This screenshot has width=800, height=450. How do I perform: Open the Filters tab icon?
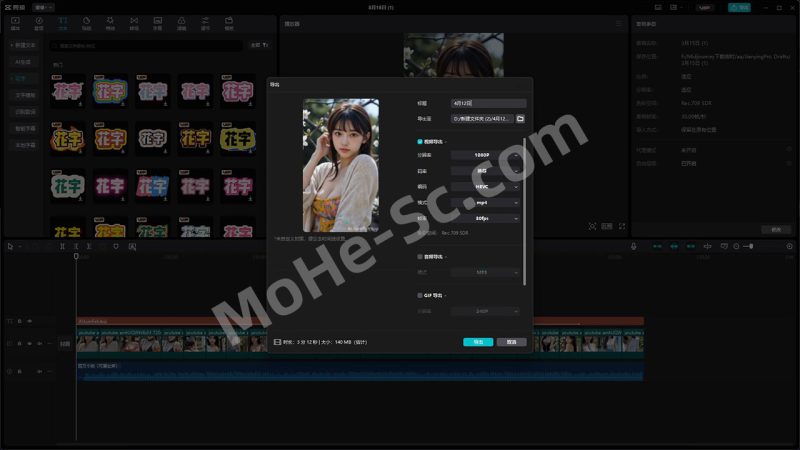[181, 23]
